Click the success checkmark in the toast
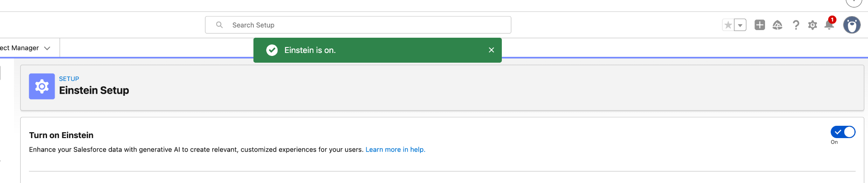 coord(272,50)
